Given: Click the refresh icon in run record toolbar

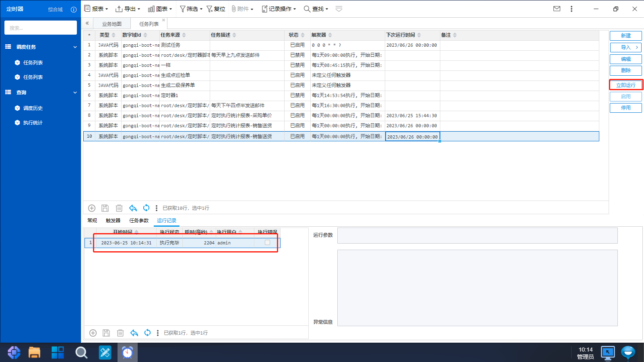Looking at the screenshot, I should pos(147,333).
